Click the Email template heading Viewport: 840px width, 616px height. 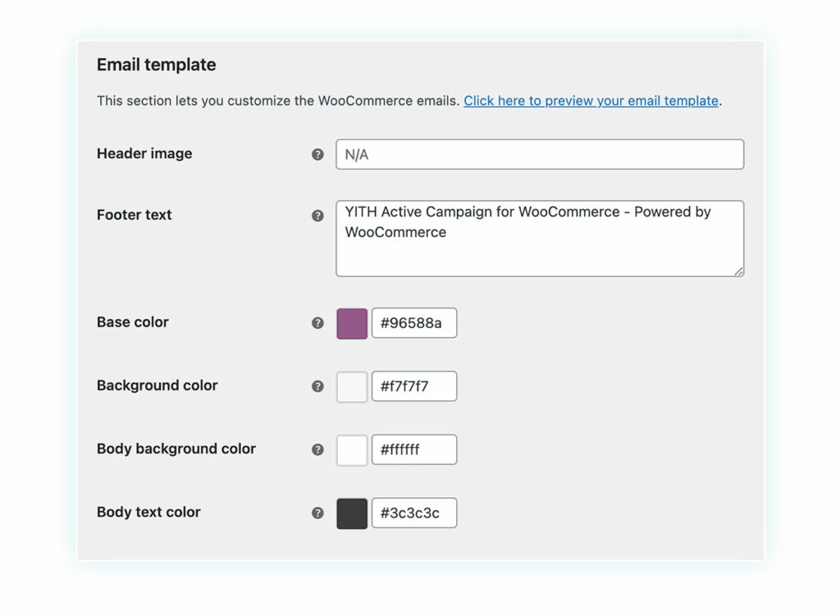point(156,65)
